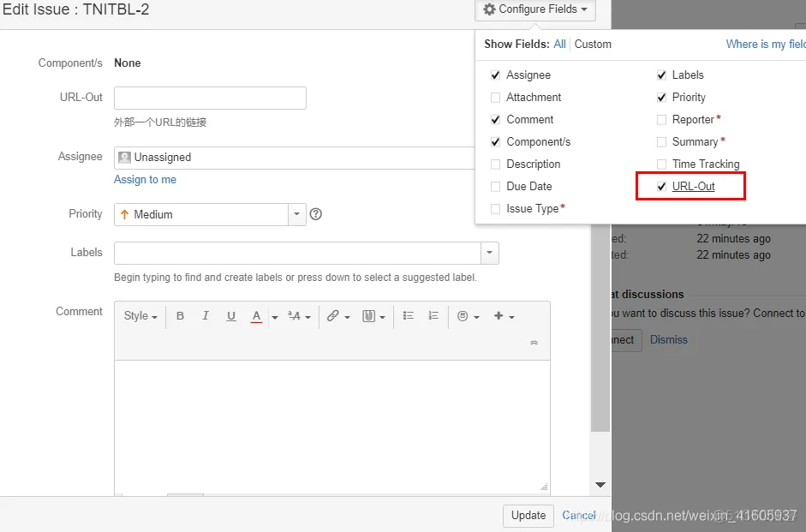Open the emoticon dropdown arrow

click(x=476, y=317)
